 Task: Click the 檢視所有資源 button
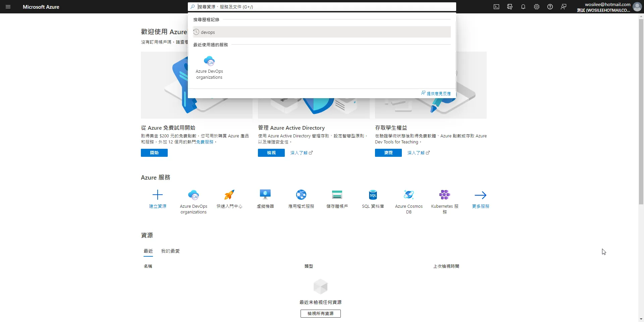coord(320,314)
